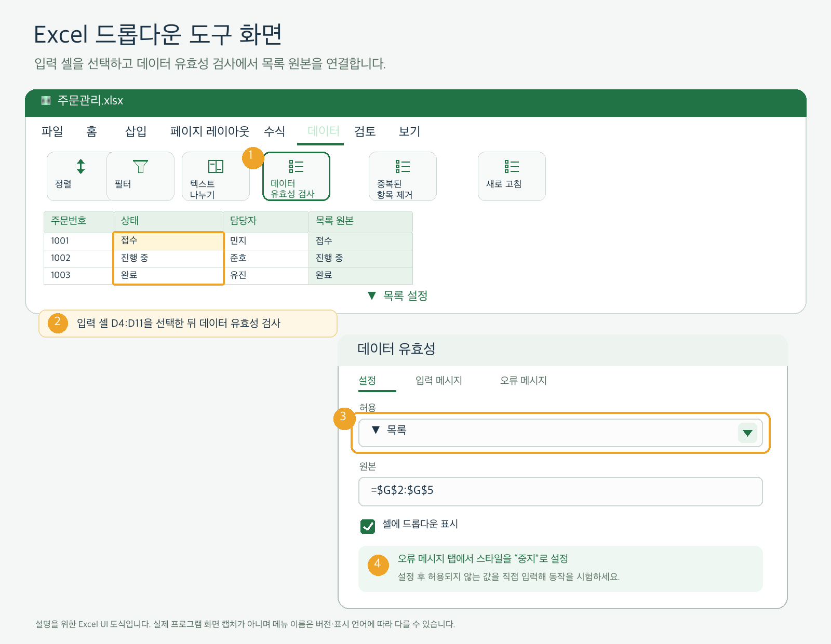Viewport: 831px width, 644px height.
Task: Click the 원본 range input field
Action: [560, 491]
